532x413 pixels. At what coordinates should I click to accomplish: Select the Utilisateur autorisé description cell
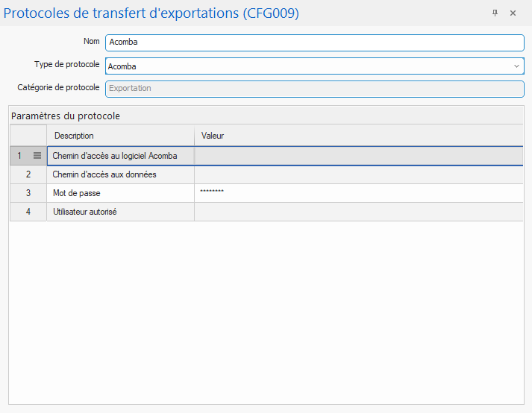point(120,212)
